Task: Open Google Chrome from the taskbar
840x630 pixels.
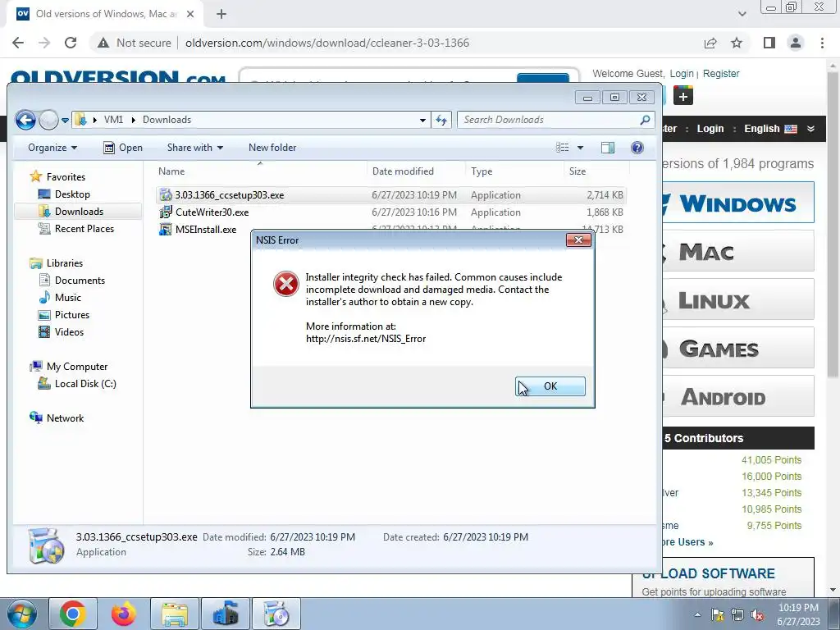Action: [73, 614]
